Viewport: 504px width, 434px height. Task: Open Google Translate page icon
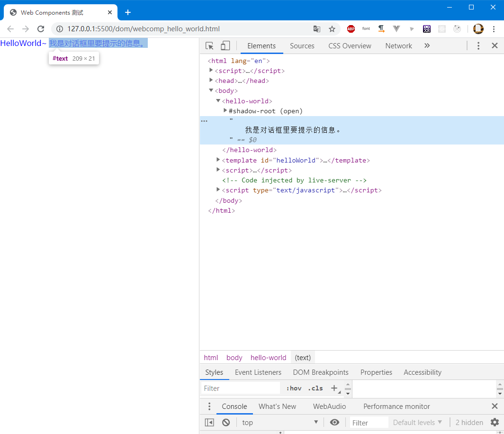click(316, 29)
